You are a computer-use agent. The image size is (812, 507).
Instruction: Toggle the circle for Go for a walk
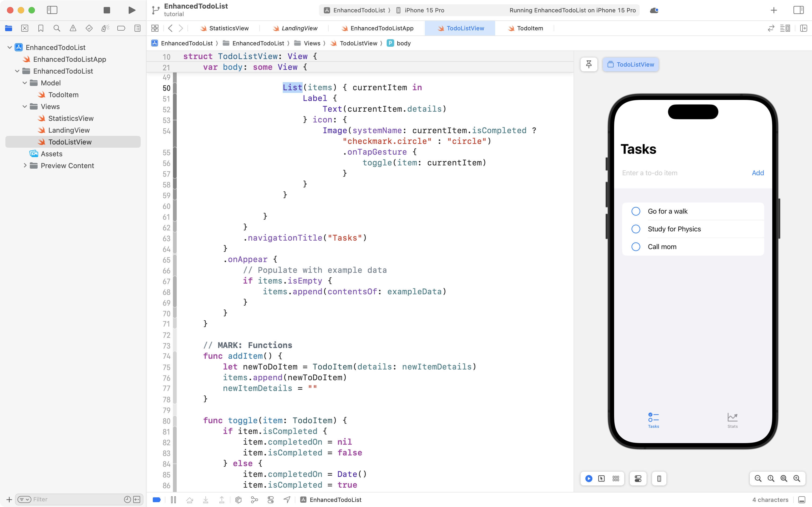point(636,211)
